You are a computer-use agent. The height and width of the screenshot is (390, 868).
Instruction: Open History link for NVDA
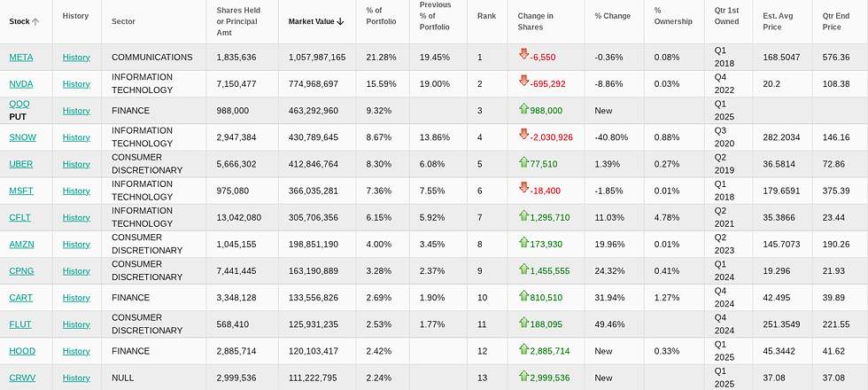pos(76,84)
